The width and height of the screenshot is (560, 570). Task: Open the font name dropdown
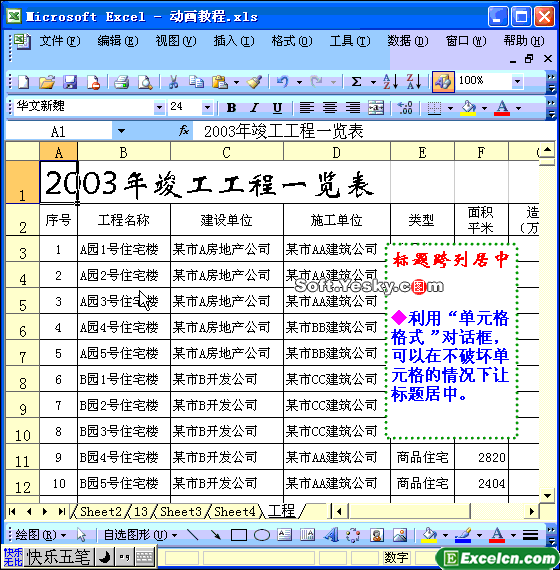pos(159,108)
